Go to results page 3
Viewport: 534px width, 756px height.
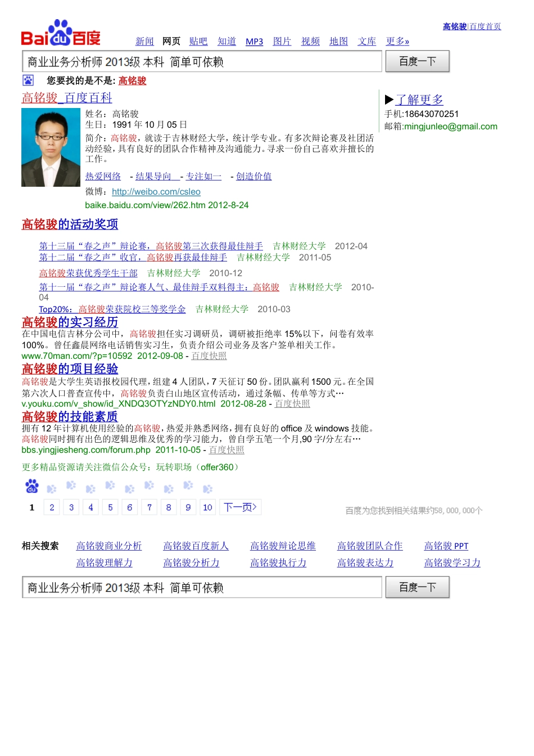click(x=71, y=507)
